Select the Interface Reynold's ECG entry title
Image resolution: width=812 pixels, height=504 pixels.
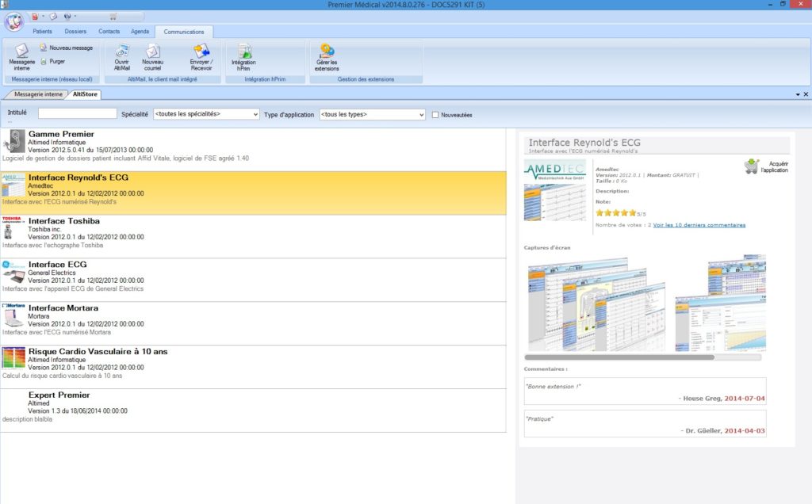(79, 178)
